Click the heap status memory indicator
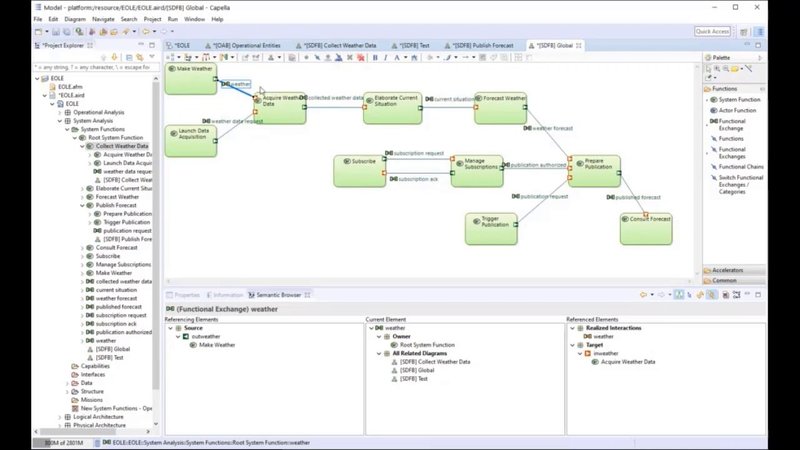 coord(63,443)
